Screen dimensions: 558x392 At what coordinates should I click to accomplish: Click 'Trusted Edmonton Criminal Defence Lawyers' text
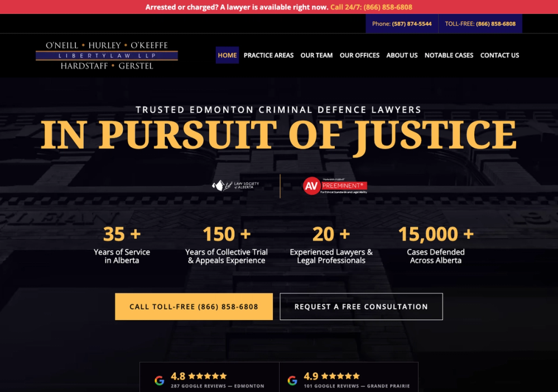(278, 109)
